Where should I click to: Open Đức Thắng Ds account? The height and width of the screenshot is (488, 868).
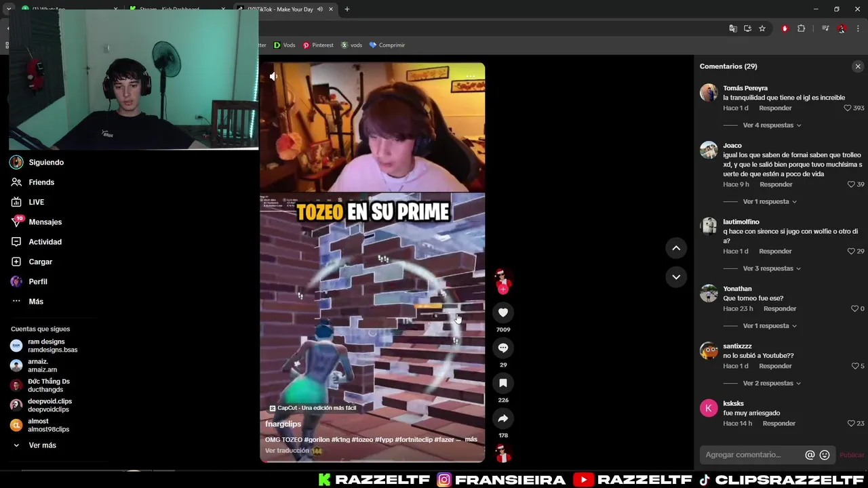48,386
